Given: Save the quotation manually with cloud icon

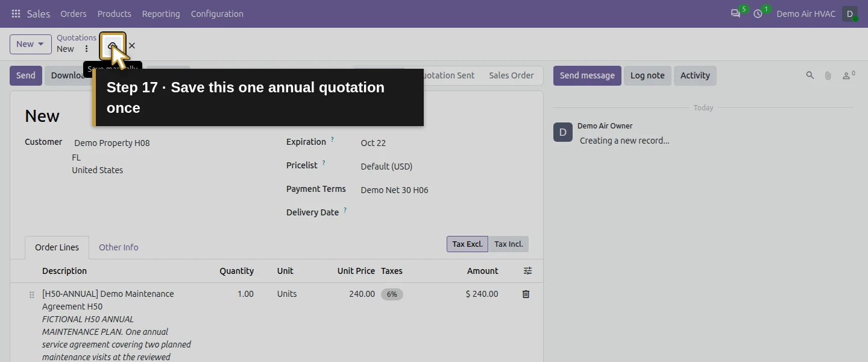Looking at the screenshot, I should [112, 46].
